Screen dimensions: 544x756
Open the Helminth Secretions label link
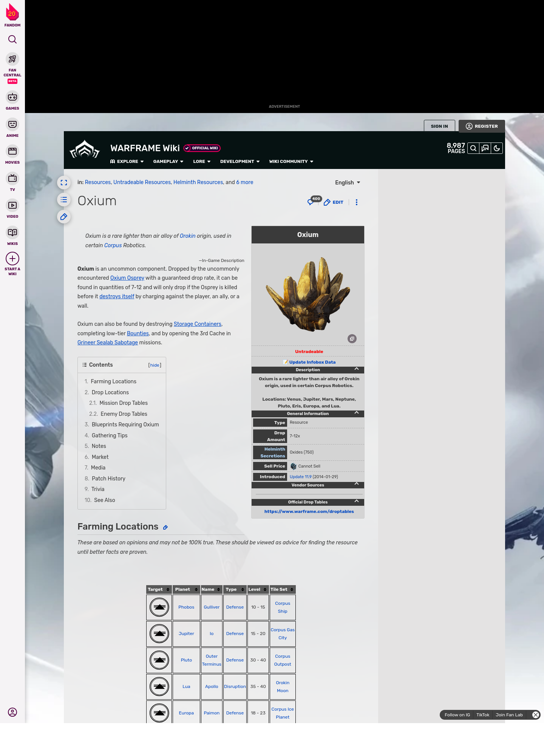[273, 452]
